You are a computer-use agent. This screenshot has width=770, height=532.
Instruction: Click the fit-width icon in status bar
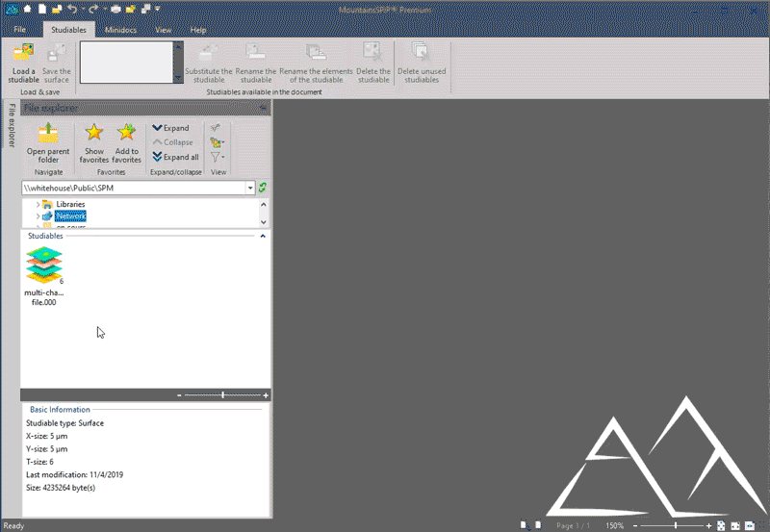(x=735, y=525)
